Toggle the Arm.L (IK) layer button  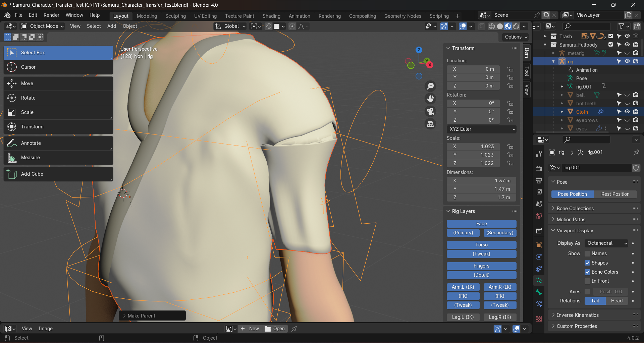tap(463, 287)
